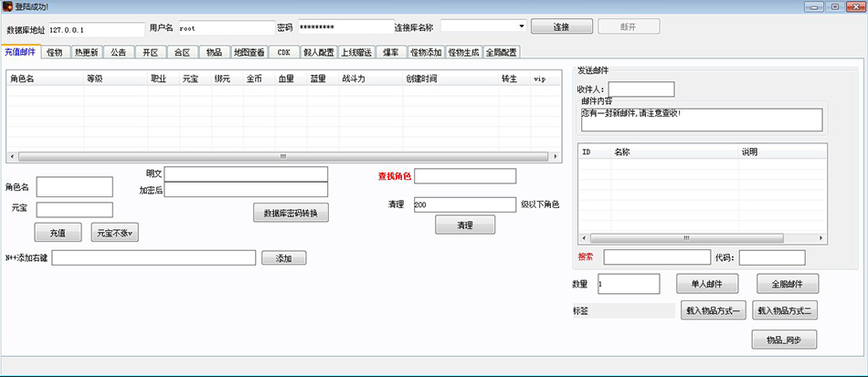
Task: Click the 角色名 column header
Action: coord(46,79)
